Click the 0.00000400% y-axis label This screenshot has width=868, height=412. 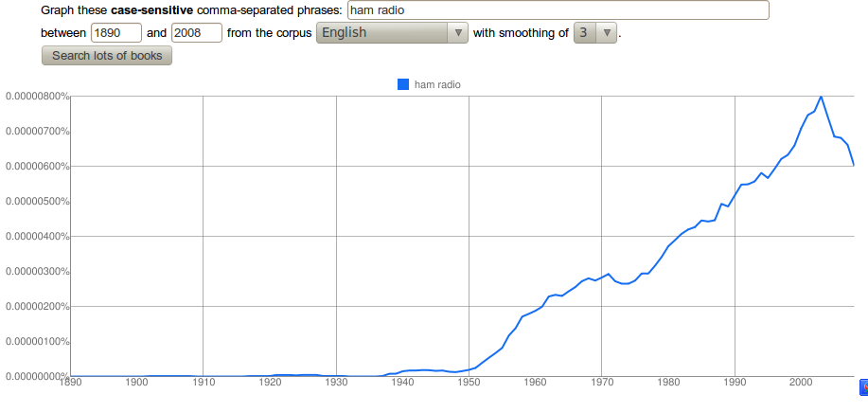(x=38, y=237)
